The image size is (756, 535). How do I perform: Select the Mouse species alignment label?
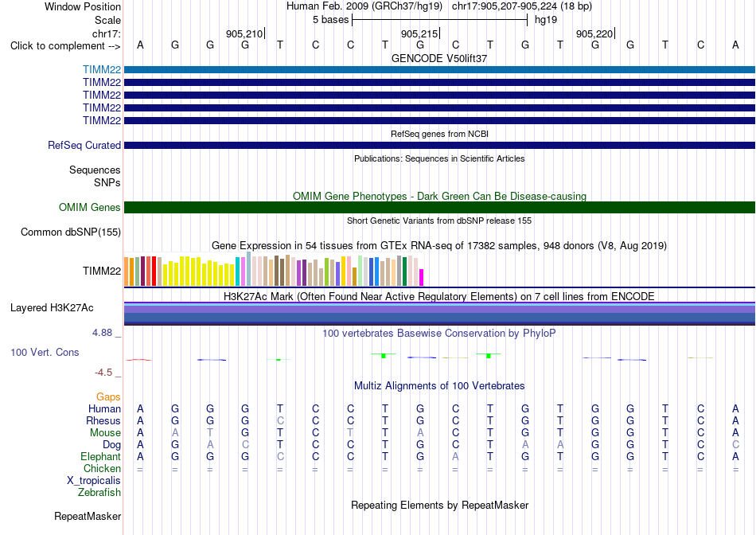(105, 433)
